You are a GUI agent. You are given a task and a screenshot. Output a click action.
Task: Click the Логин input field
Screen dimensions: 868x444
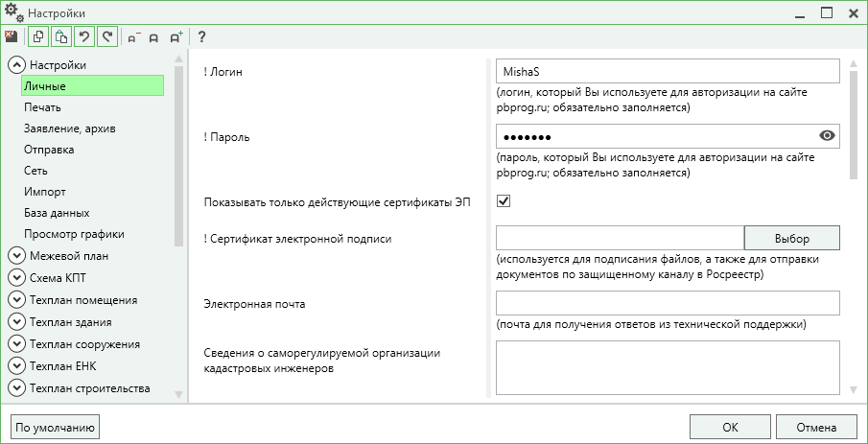pos(668,71)
